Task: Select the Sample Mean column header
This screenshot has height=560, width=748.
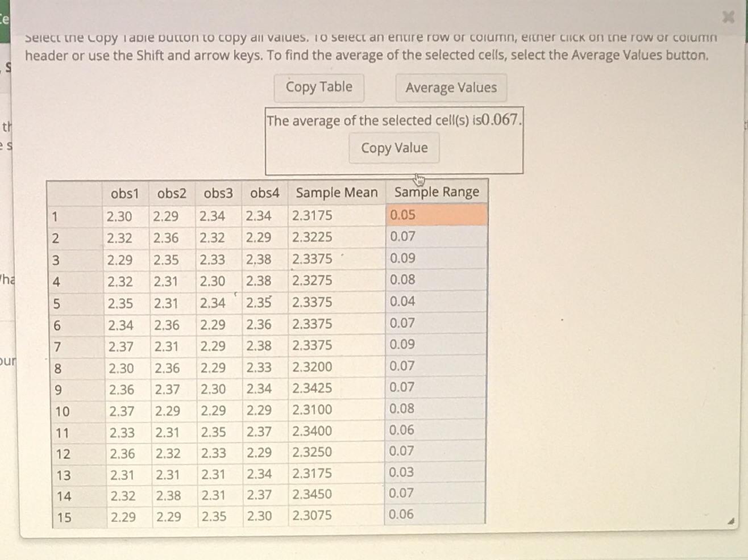Action: (x=336, y=193)
